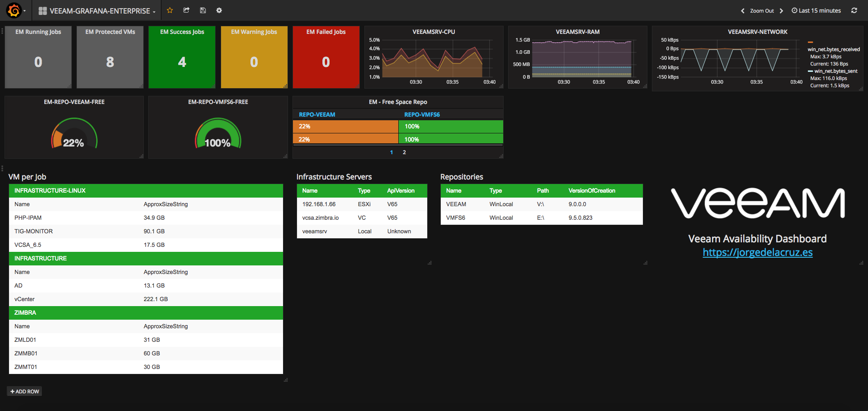Open EM Warning Jobs panel title

254,32
